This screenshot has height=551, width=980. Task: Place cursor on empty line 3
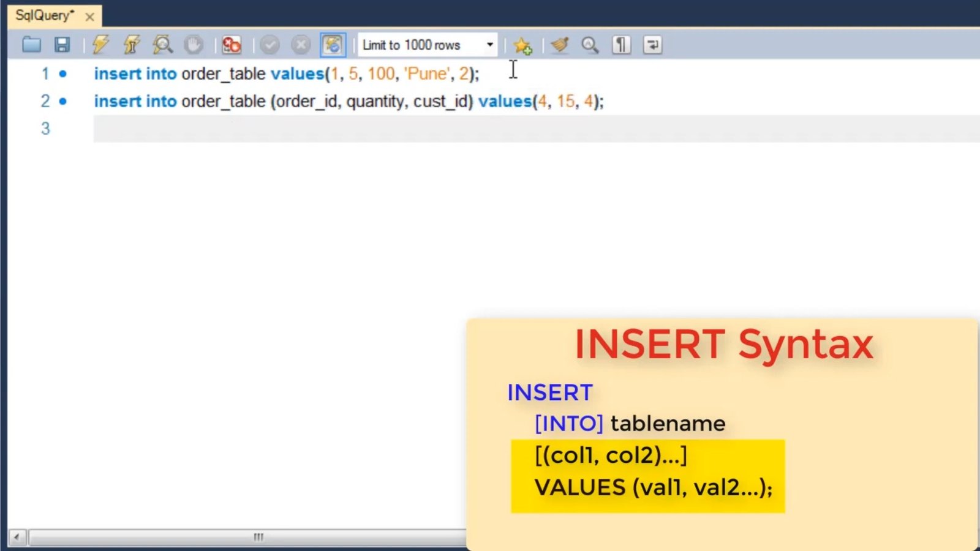click(x=536, y=129)
